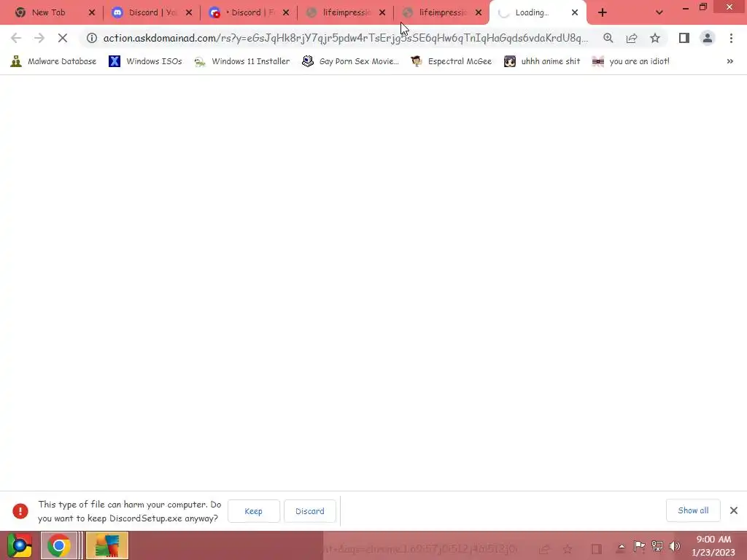The image size is (747, 560).
Task: Open Windows ISOs bookmark
Action: click(145, 61)
